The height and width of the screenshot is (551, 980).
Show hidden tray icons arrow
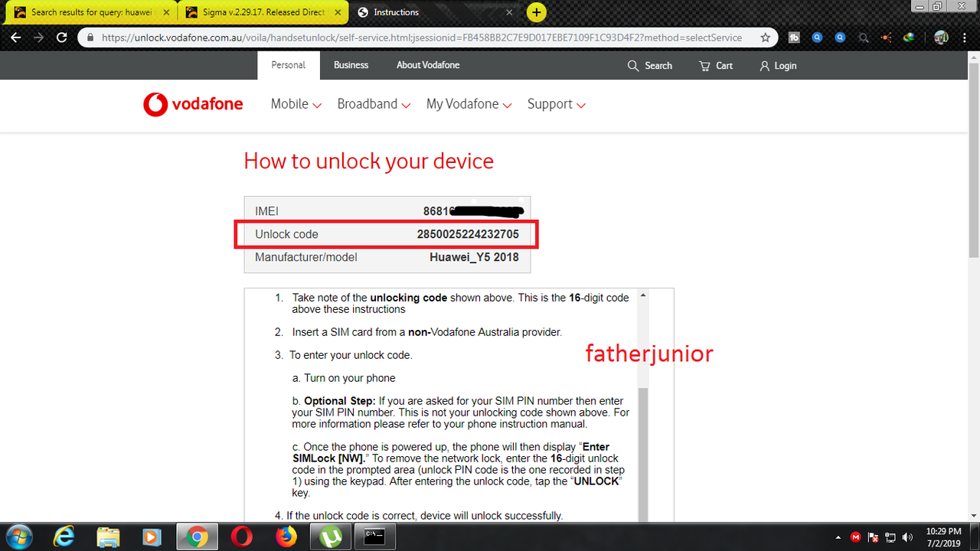(839, 537)
